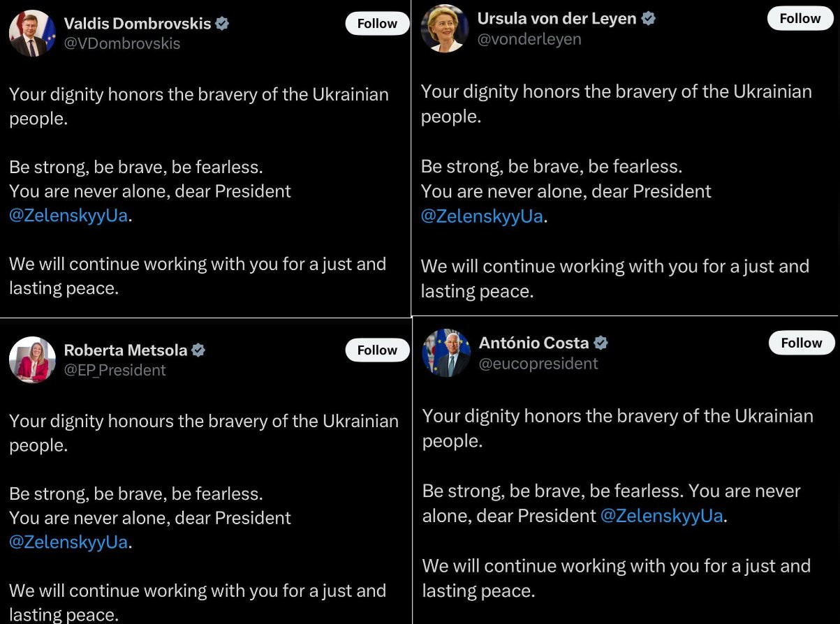The image size is (840, 624).
Task: Click the @vonderleyen handle
Action: tap(529, 39)
